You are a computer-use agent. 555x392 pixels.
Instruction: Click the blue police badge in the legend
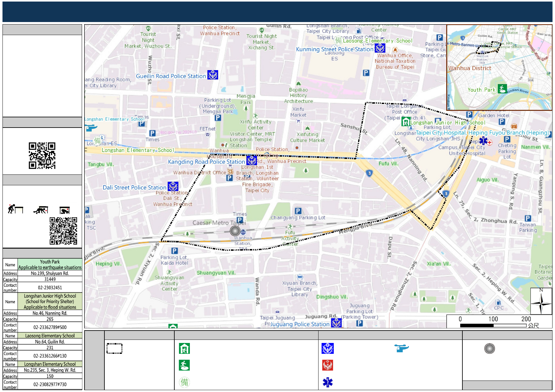coord(328,349)
